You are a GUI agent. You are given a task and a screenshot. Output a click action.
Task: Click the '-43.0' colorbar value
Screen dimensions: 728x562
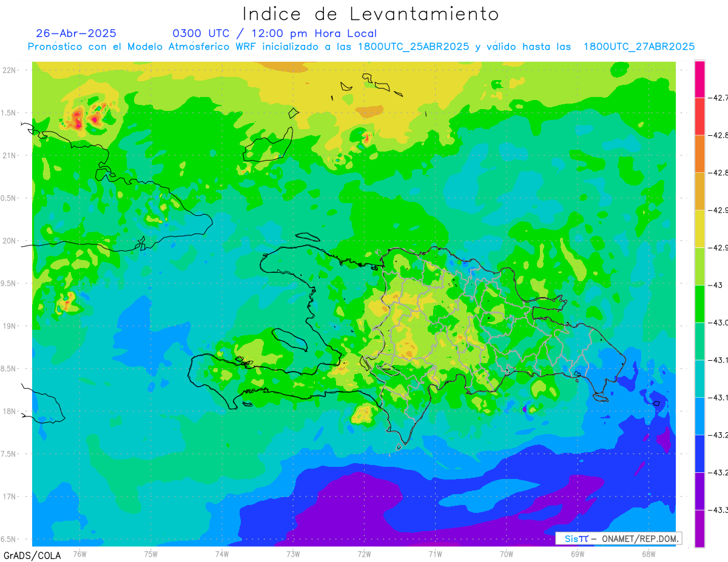tap(719, 323)
